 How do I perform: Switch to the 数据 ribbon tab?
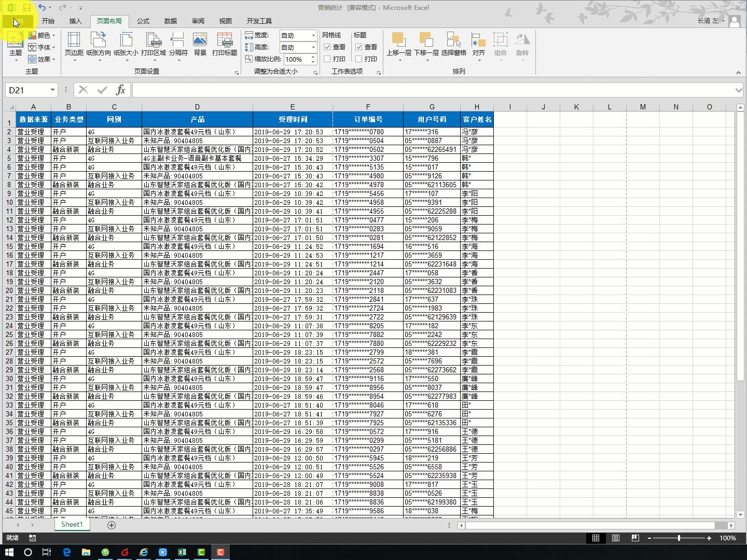pyautogui.click(x=170, y=21)
